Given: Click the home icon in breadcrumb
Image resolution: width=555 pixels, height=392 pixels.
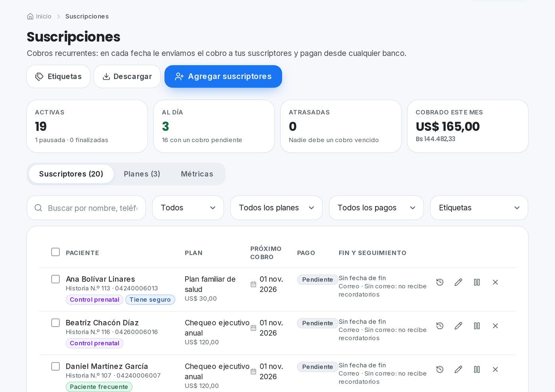Looking at the screenshot, I should click(30, 16).
